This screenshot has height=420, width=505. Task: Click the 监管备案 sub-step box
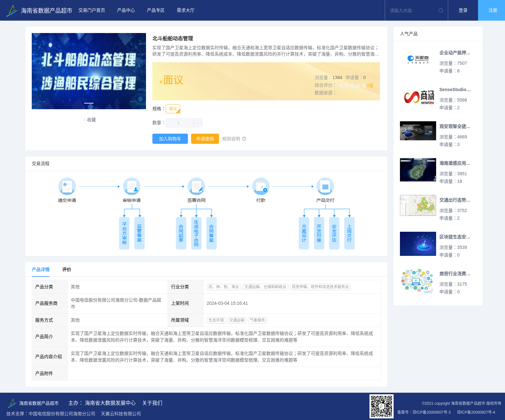coord(139,233)
